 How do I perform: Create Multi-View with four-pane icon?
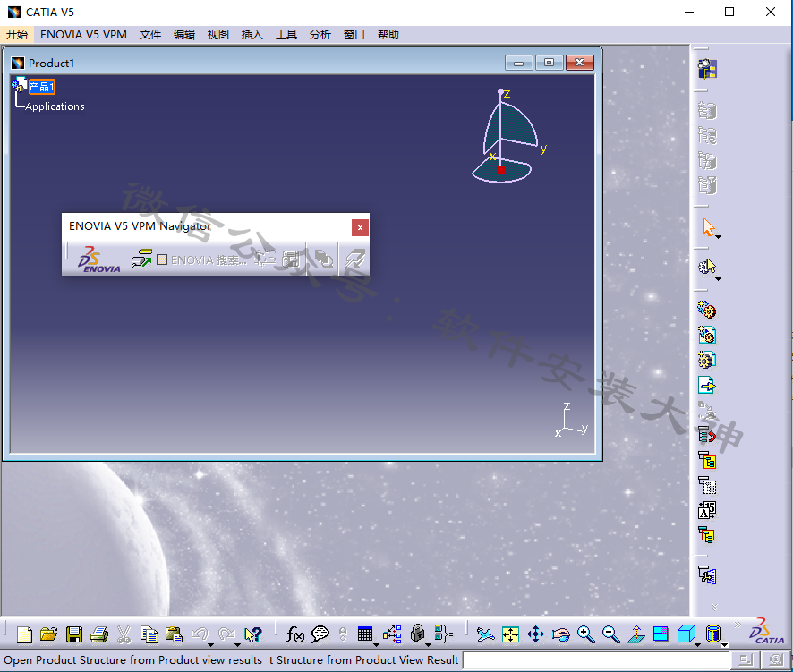point(661,634)
